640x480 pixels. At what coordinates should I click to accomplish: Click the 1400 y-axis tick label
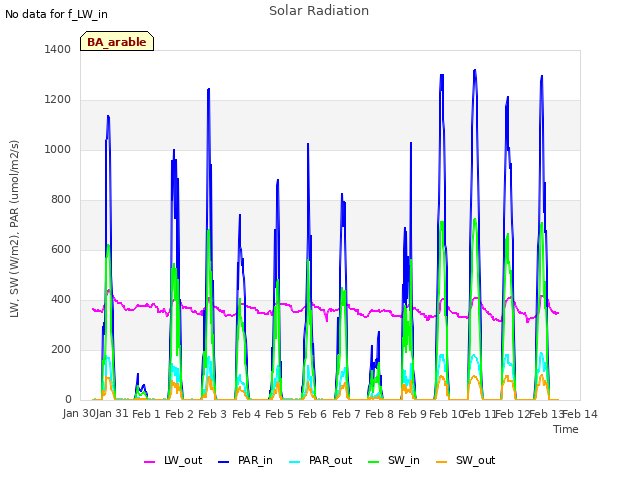(58, 49)
